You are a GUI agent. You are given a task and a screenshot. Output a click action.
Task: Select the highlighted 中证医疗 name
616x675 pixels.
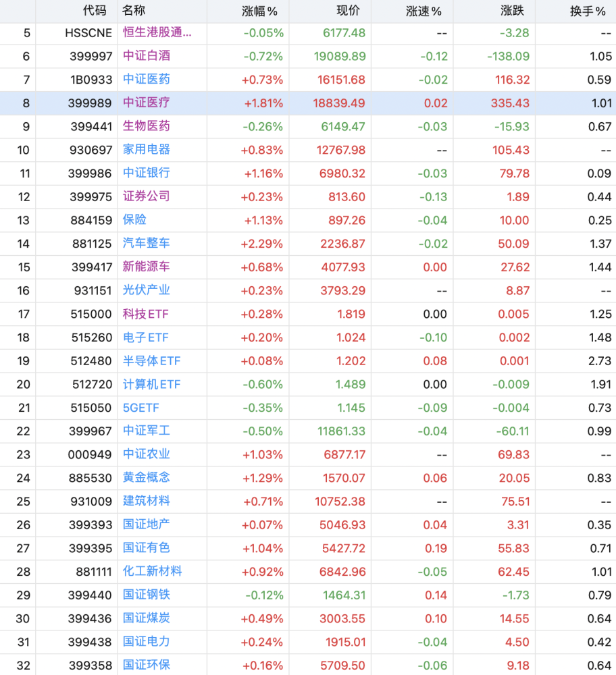[x=147, y=103]
